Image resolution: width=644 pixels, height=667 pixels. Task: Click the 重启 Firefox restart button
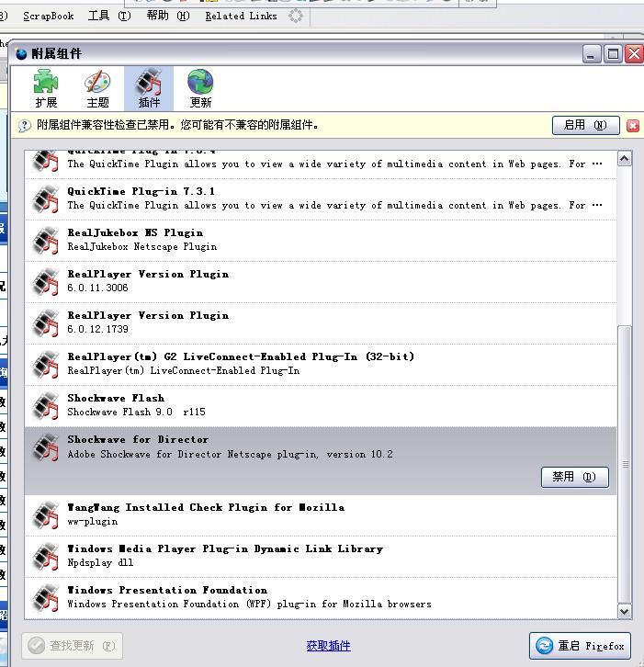[581, 646]
